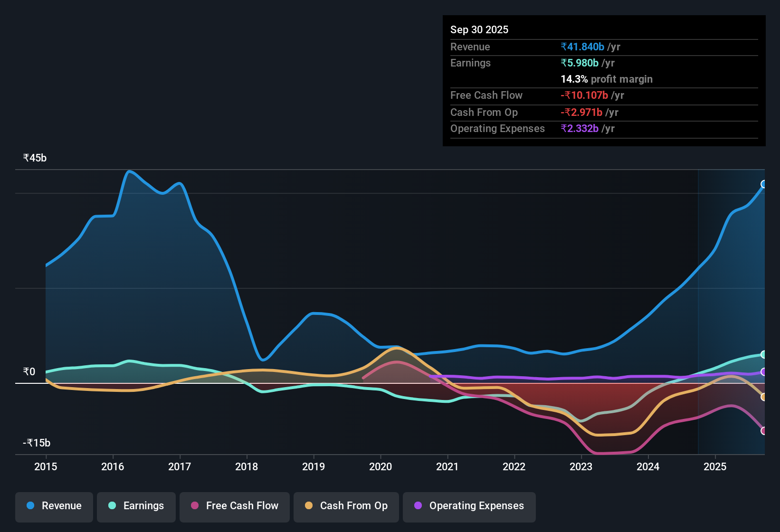
Task: Toggle the Earnings series in the legend
Action: pyautogui.click(x=136, y=506)
